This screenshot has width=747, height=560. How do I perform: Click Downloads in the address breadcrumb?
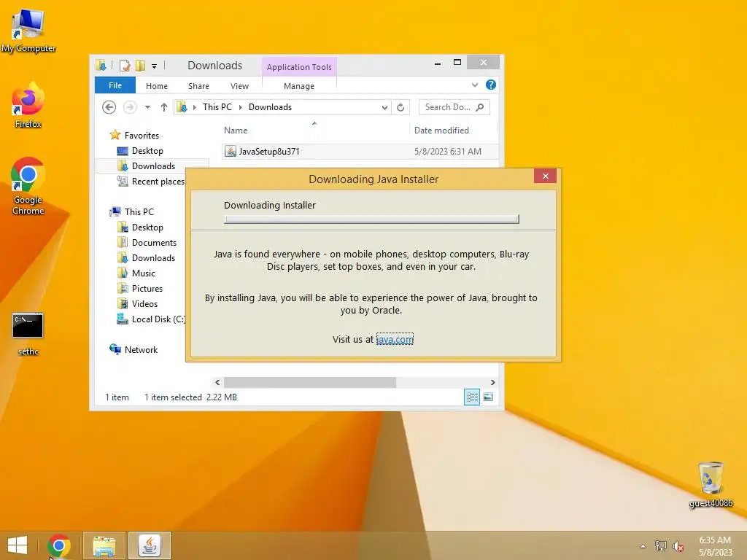270,107
